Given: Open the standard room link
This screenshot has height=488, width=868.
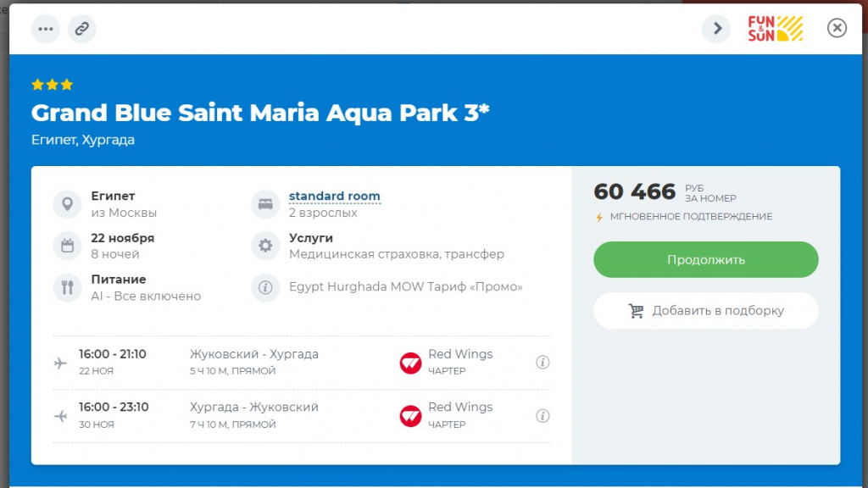Looking at the screenshot, I should [x=334, y=197].
